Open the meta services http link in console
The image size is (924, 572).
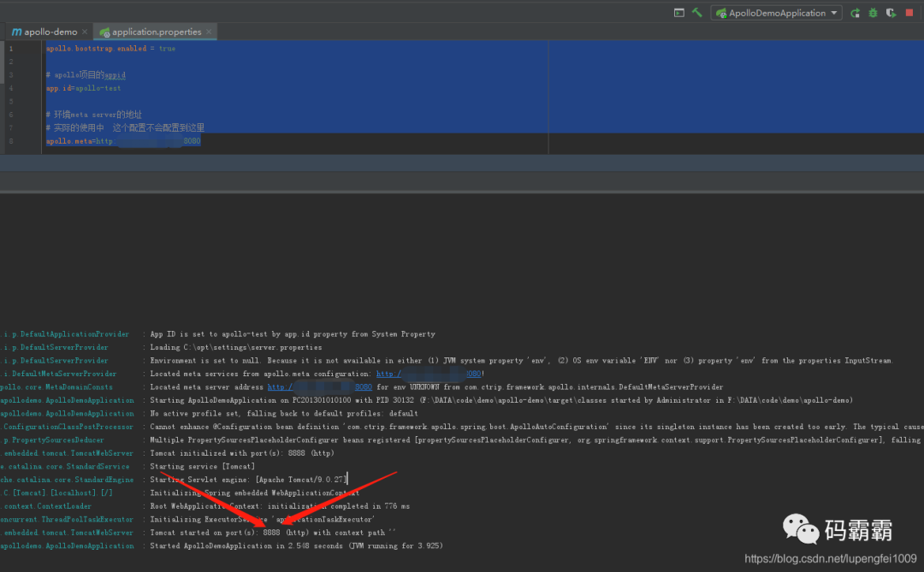click(429, 374)
